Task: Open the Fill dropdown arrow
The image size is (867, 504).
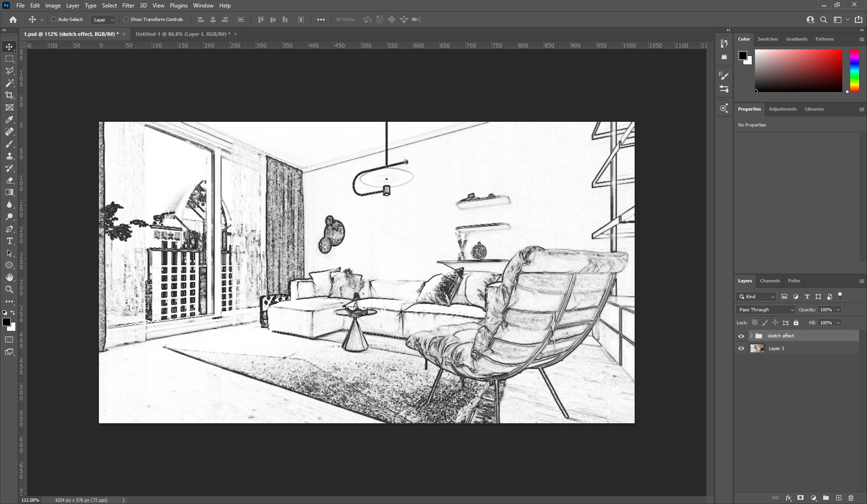Action: click(x=838, y=322)
